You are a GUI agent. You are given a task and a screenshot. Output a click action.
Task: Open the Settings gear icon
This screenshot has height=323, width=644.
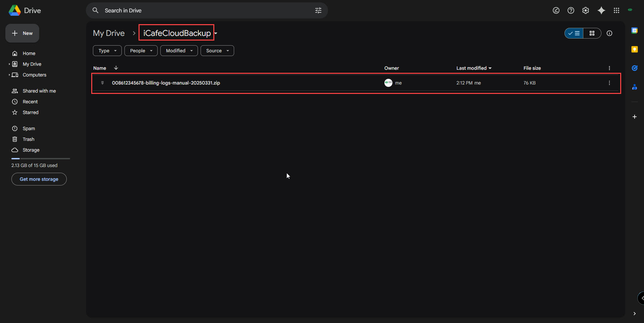tap(586, 10)
